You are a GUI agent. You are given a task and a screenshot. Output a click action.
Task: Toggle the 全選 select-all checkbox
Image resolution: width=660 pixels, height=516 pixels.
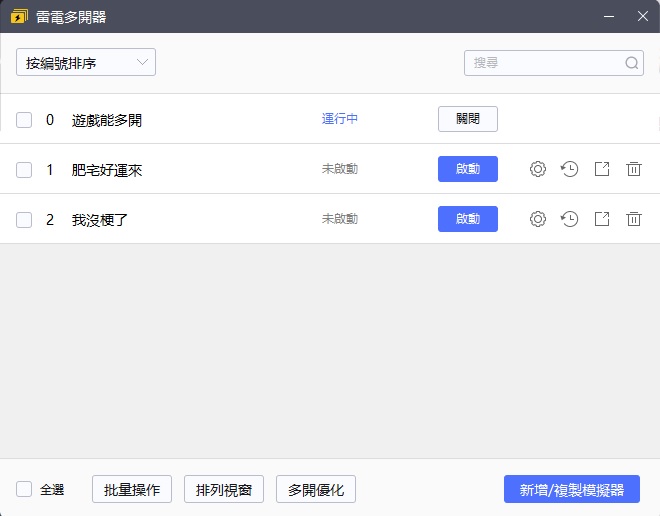pyautogui.click(x=24, y=489)
